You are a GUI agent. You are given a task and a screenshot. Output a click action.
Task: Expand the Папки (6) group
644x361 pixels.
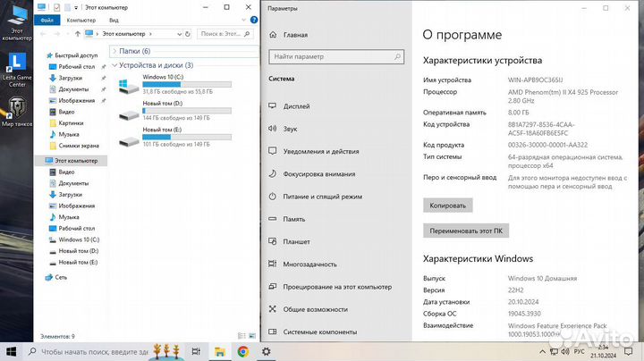pos(114,51)
